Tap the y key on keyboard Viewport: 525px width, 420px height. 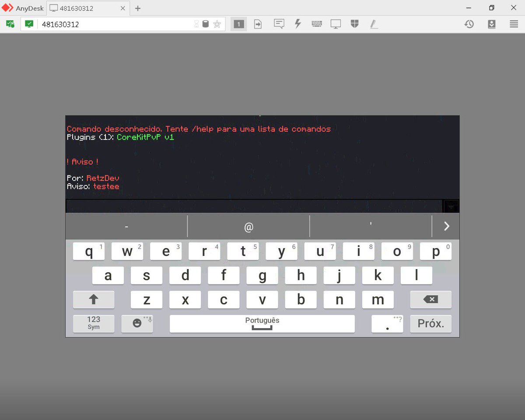[x=282, y=252]
